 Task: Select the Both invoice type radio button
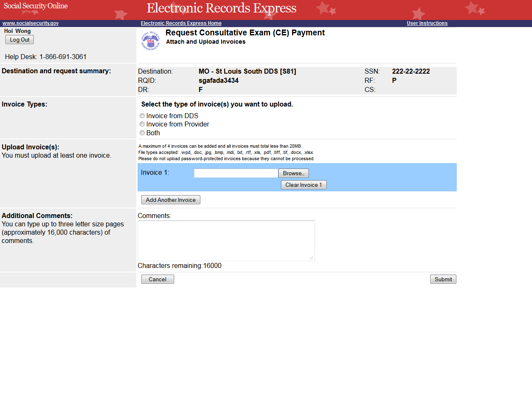point(142,133)
